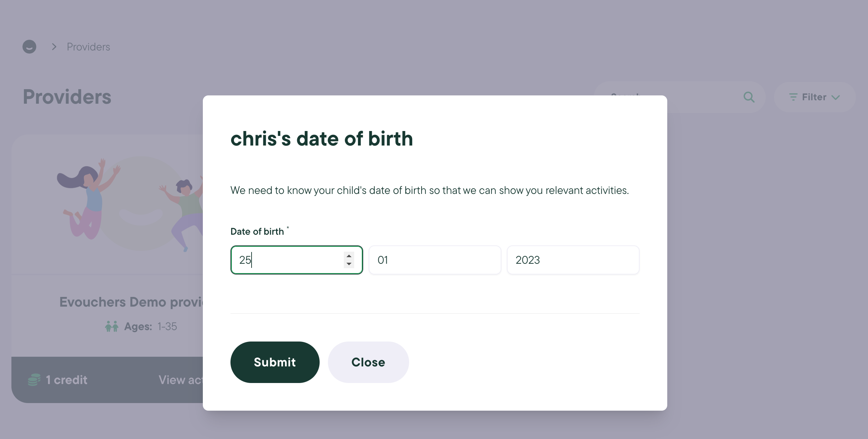Click the funnel icon beside Filter
Viewport: 868px width, 439px height.
tap(793, 97)
